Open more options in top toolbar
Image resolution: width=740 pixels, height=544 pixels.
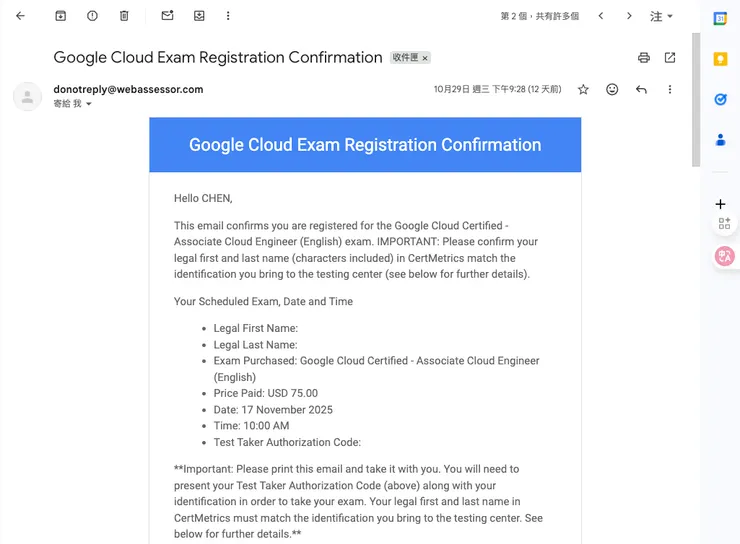point(228,16)
